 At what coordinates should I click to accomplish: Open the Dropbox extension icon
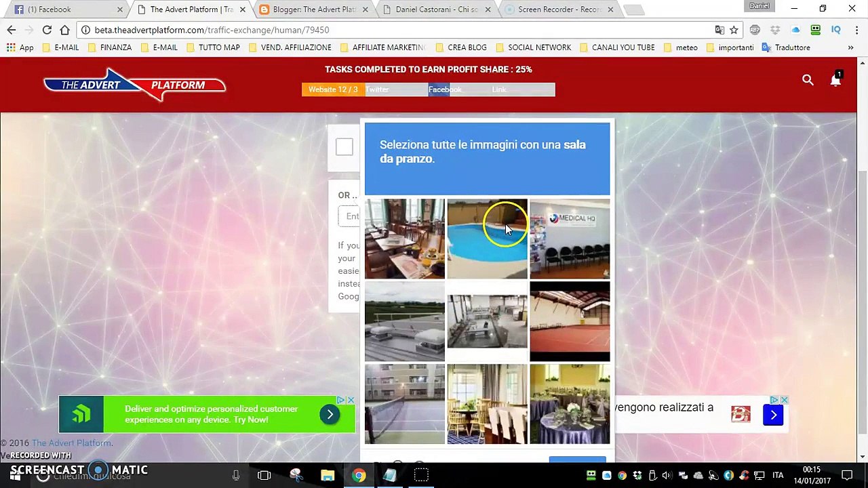[x=775, y=30]
